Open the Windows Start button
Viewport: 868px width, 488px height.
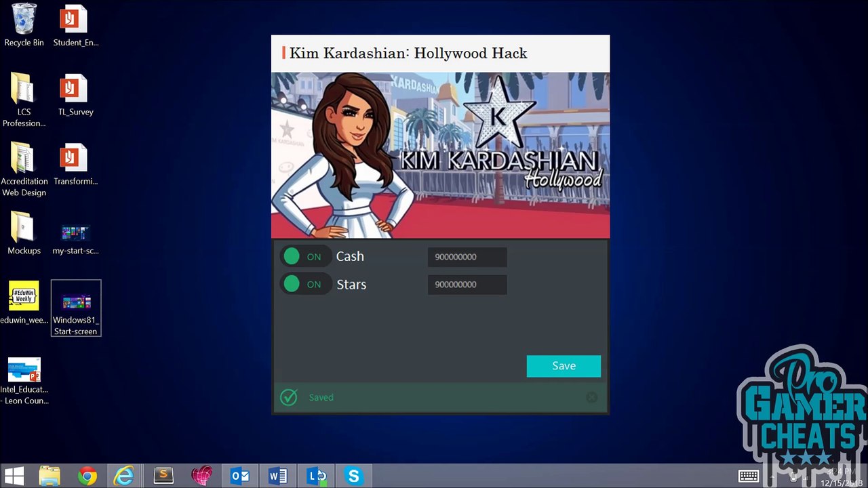14,476
